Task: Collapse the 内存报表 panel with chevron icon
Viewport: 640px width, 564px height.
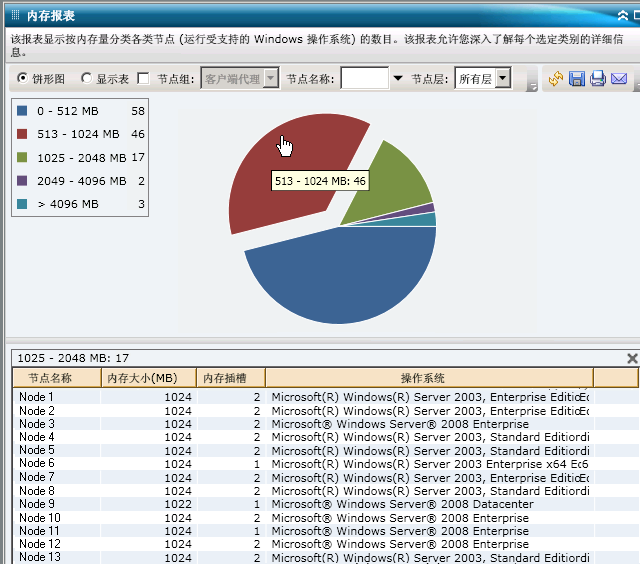Action: [622, 16]
